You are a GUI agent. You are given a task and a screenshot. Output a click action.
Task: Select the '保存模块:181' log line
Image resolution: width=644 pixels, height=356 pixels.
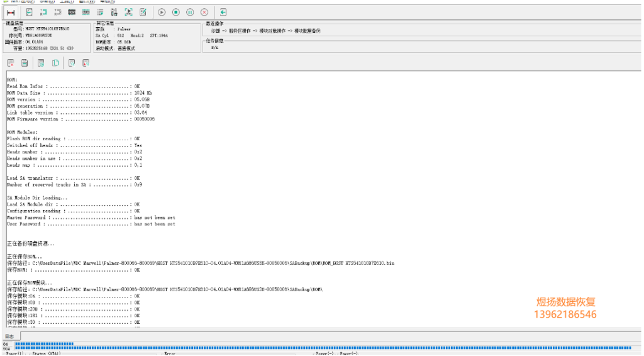tap(74, 316)
